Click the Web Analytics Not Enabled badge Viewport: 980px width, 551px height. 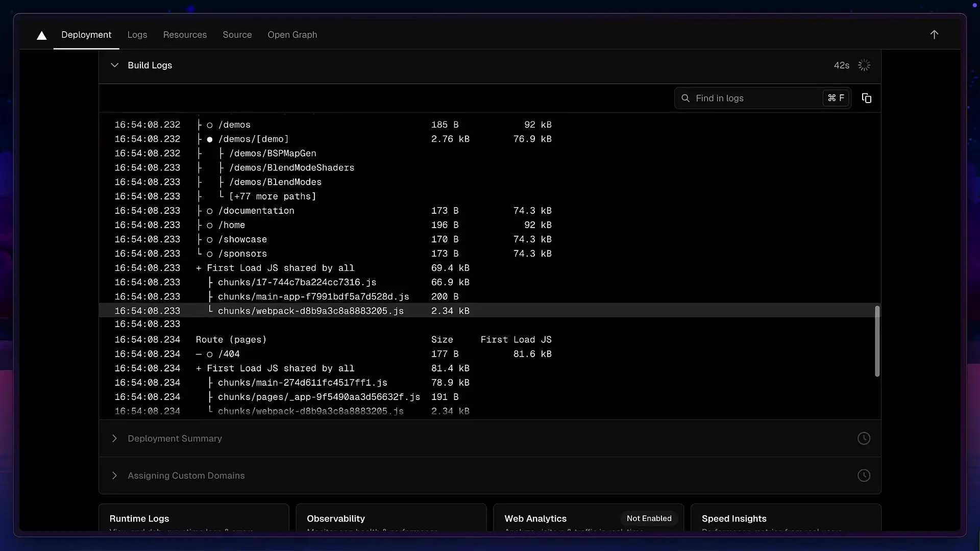point(649,518)
